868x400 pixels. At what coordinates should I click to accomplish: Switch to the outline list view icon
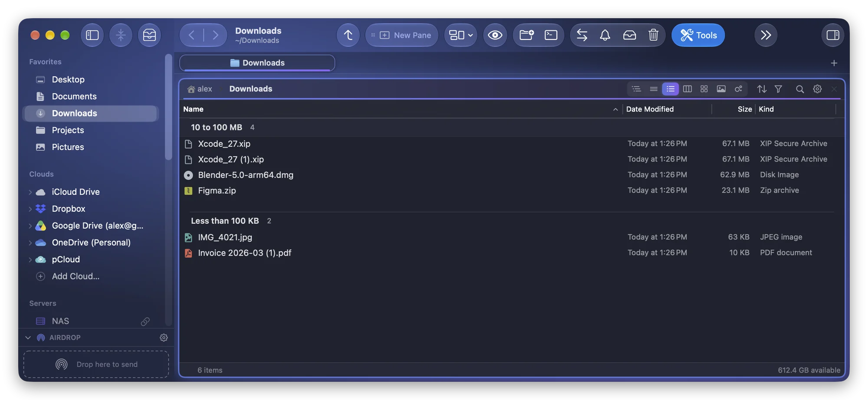pos(636,89)
